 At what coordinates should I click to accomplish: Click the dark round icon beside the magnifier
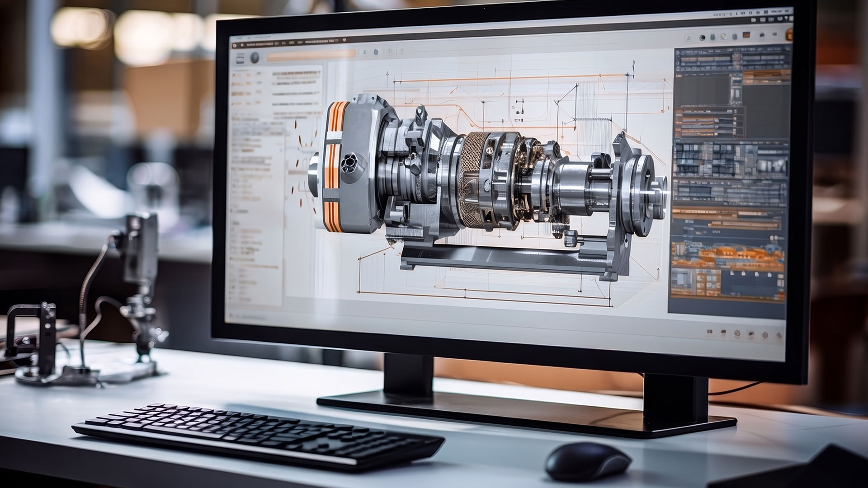702,38
